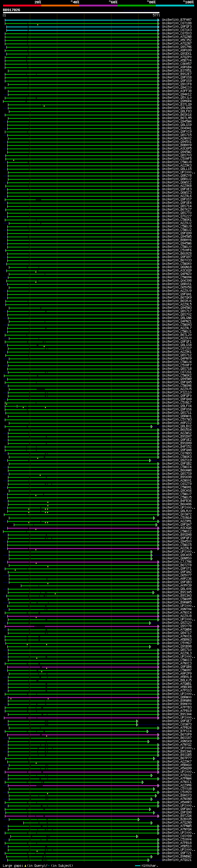Click the white query sequence bar
This screenshot has width=197, height=868.
pos(81,13)
